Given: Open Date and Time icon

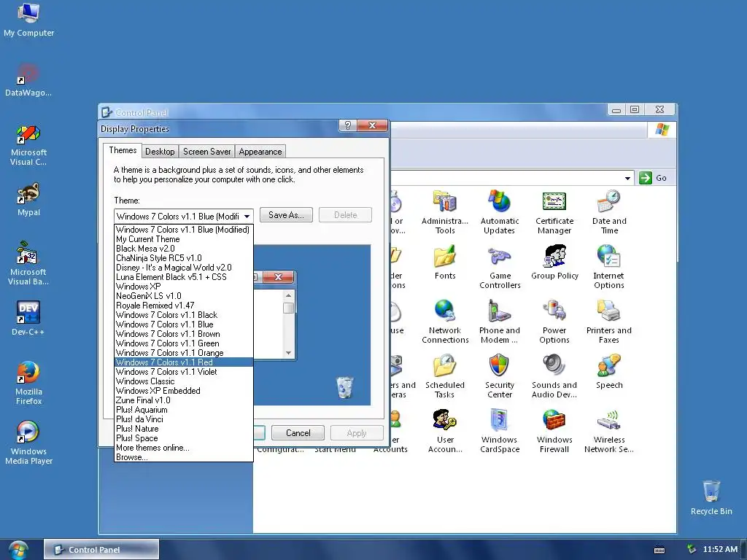Looking at the screenshot, I should [x=609, y=212].
